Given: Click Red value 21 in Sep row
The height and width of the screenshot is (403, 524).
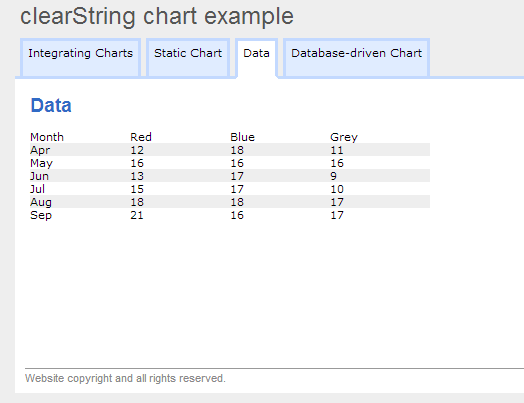Looking at the screenshot, I should pyautogui.click(x=137, y=215).
